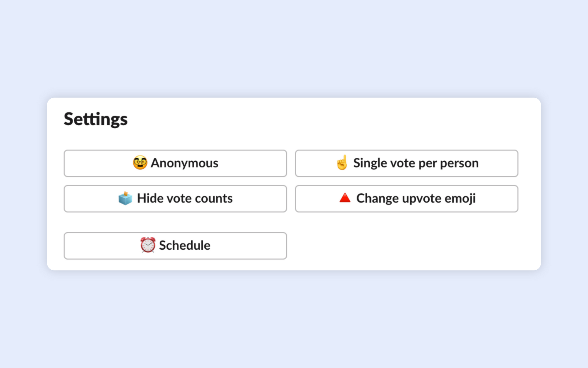Screen dimensions: 588x368
Task: Click the light blue background below the card
Action: point(294,321)
